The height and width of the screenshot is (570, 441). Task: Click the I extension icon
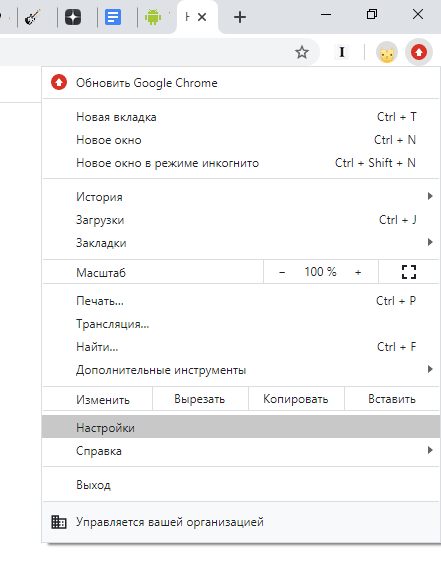[342, 52]
